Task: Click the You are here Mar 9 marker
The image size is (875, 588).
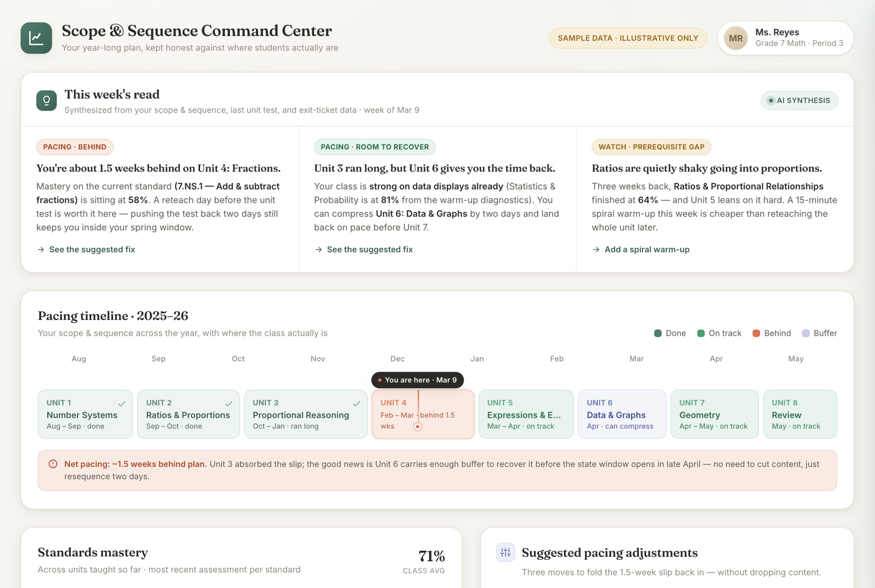Action: pyautogui.click(x=418, y=380)
